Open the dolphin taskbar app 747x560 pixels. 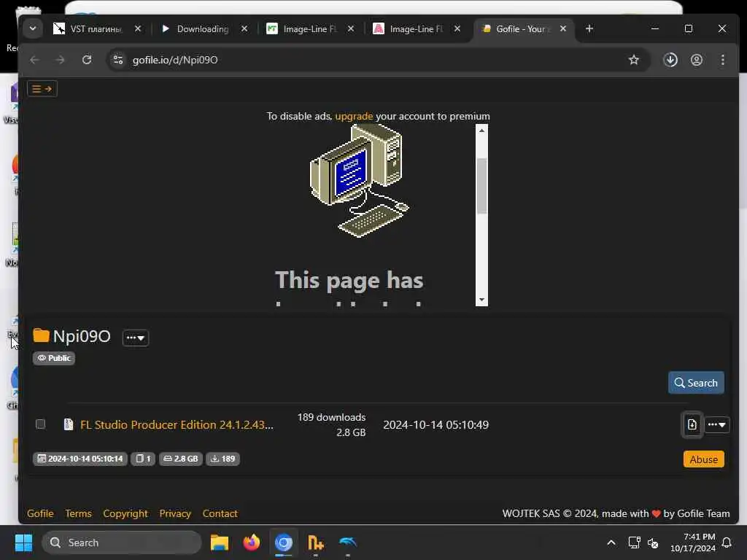[348, 542]
